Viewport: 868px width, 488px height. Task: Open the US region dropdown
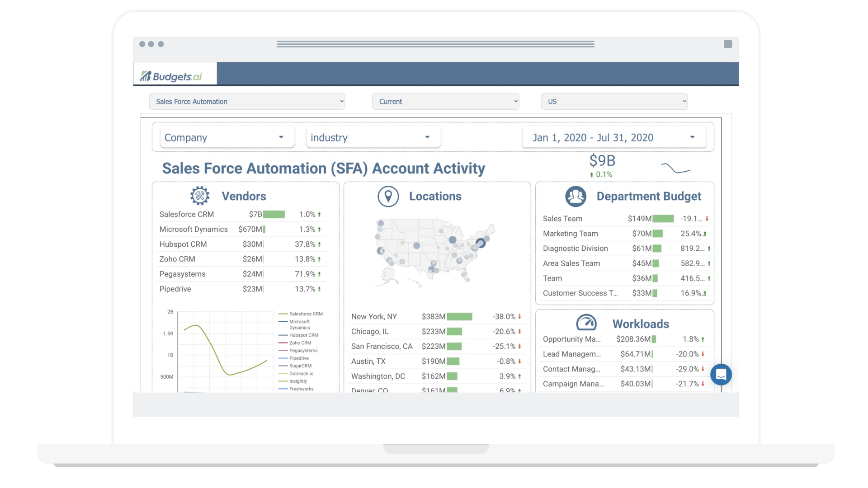(x=613, y=101)
